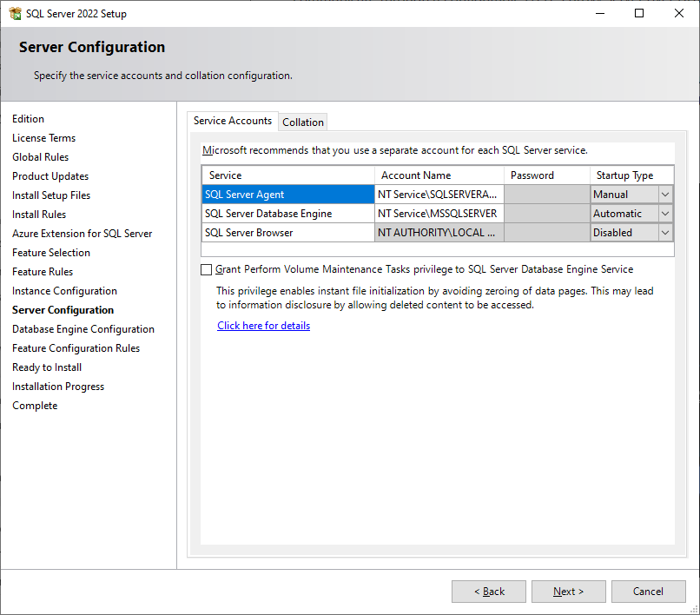Close the SQL Server 2022 Setup window
Viewport: 700px width, 615px height.
679,13
